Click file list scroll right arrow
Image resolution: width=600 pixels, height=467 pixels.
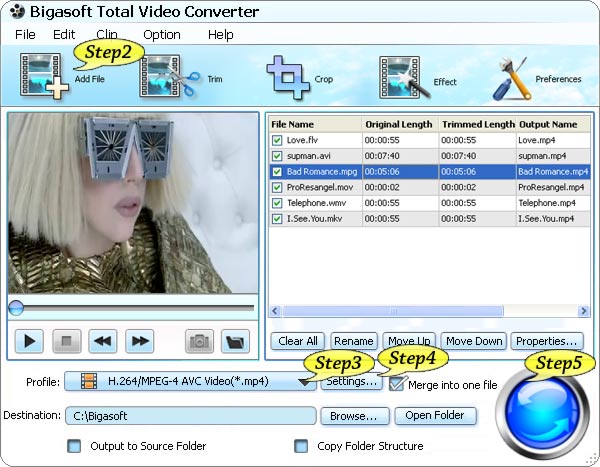583,311
